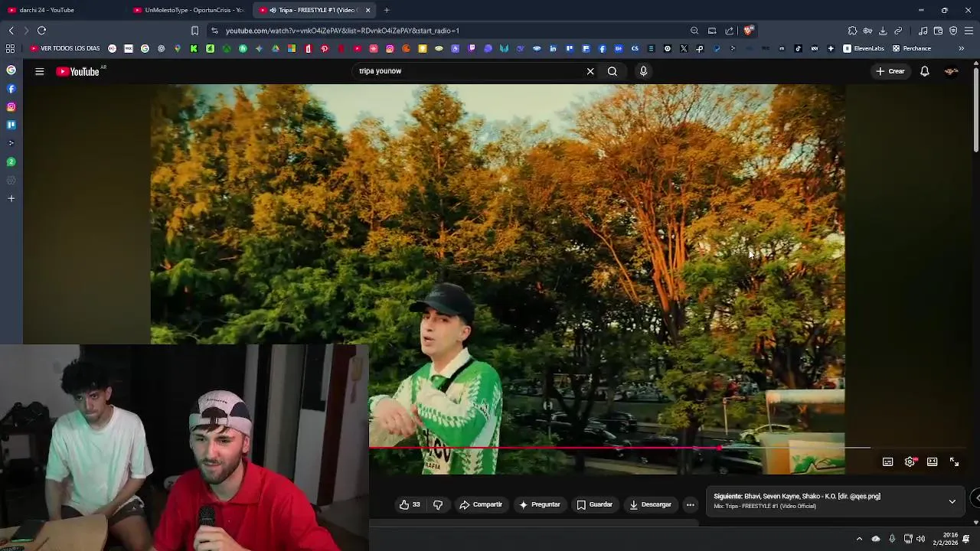Clear the search text with X
The width and height of the screenshot is (980, 551).
click(590, 71)
